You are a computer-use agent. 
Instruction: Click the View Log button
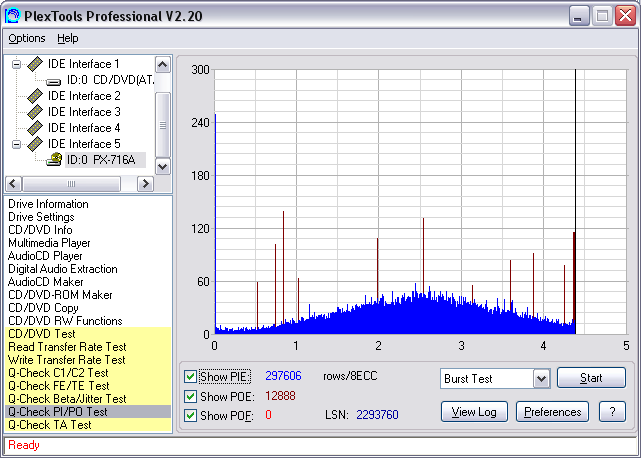(474, 412)
